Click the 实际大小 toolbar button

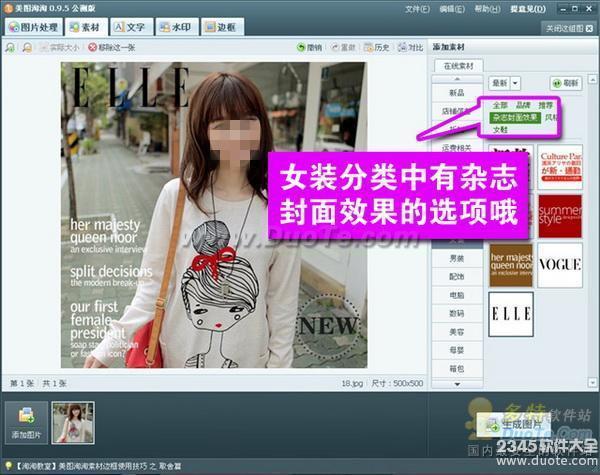[x=59, y=47]
